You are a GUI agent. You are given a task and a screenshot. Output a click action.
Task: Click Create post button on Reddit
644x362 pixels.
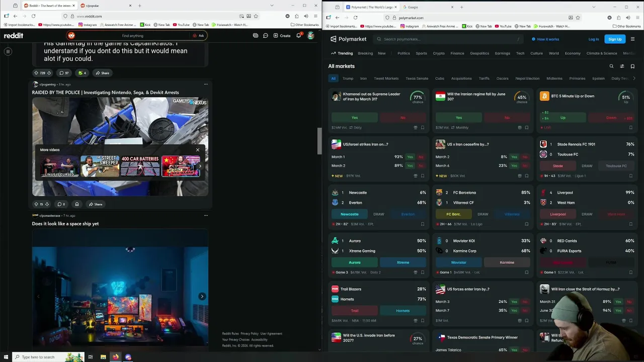(282, 36)
